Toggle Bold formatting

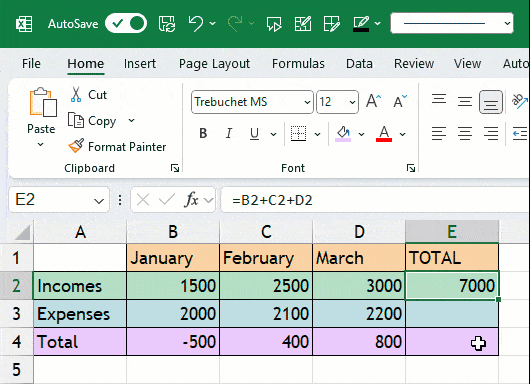[203, 134]
